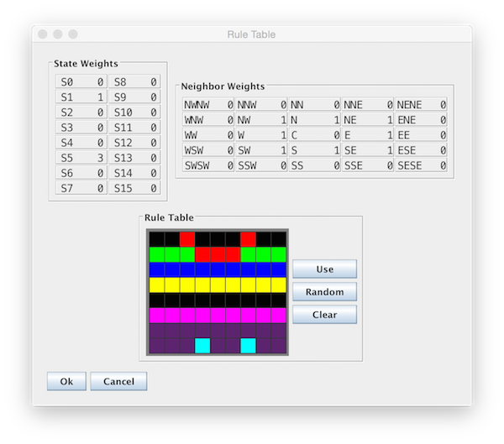Click the S12 state weight field

[134, 143]
